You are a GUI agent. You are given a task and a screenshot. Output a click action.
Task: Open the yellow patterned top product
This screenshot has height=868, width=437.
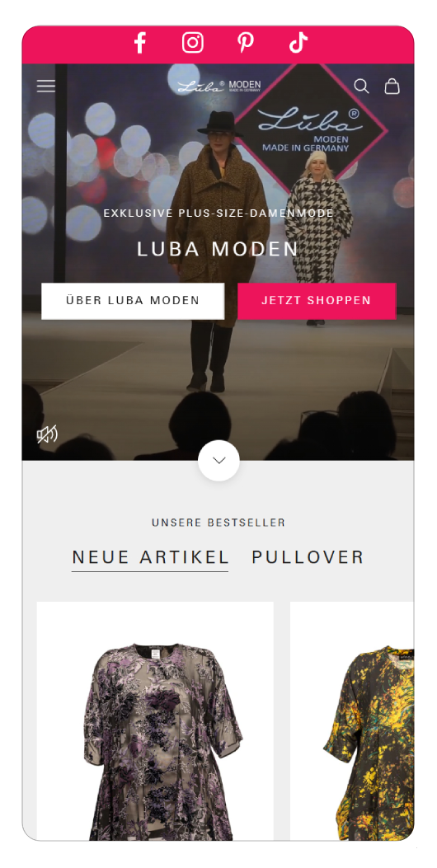352,721
